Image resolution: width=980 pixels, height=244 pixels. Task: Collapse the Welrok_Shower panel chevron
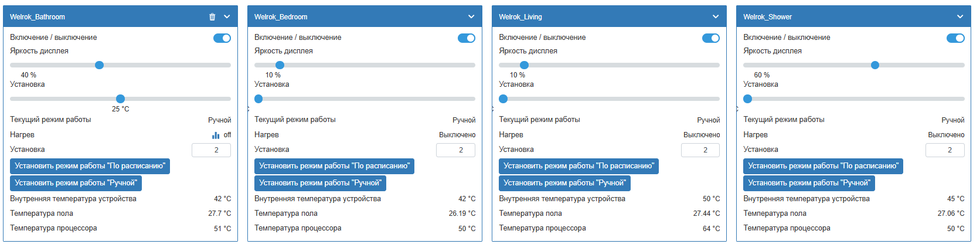960,17
